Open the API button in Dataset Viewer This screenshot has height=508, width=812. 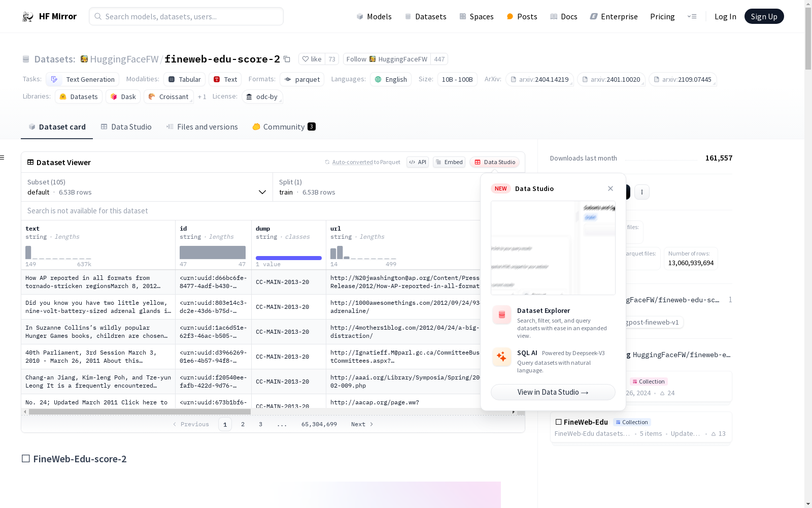418,162
